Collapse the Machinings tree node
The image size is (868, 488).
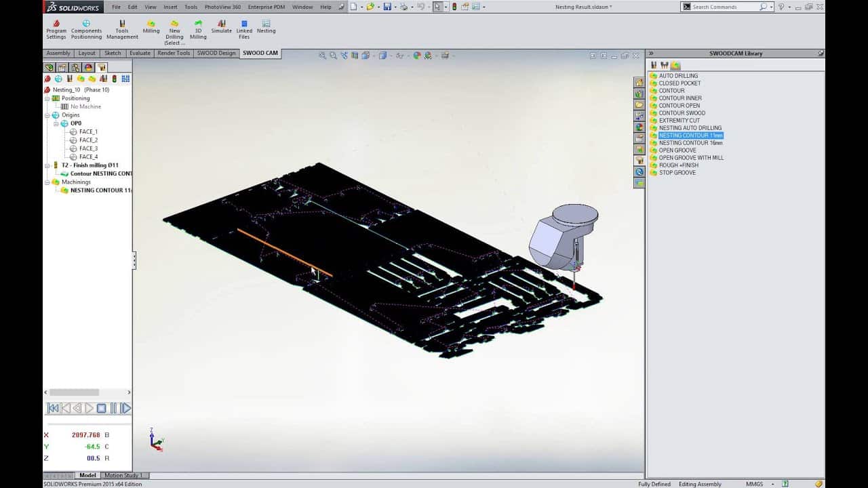coord(47,182)
